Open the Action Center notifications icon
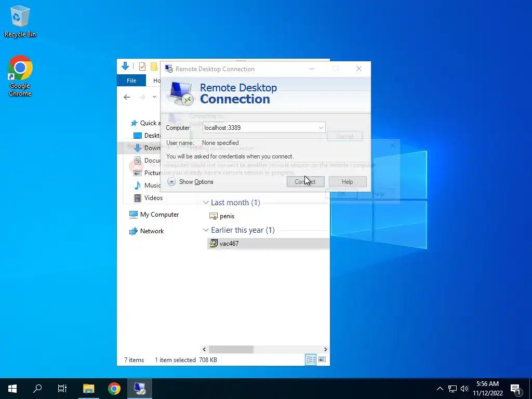Viewport: 532px width, 399px height. [x=516, y=389]
